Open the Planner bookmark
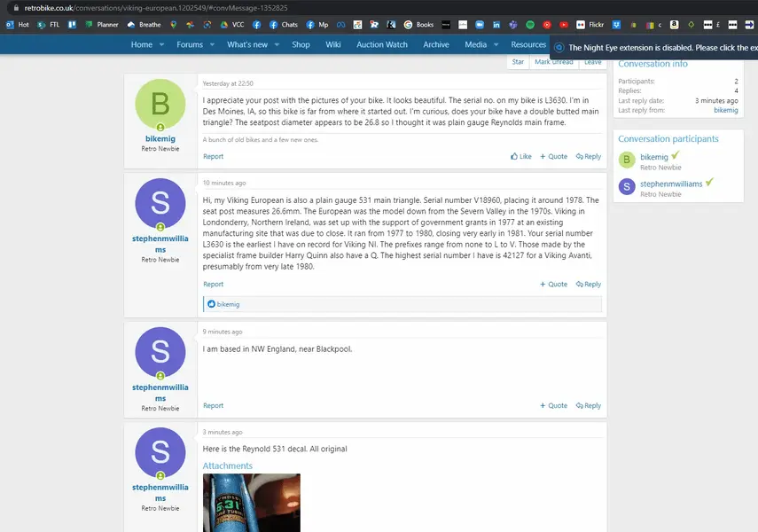 point(102,25)
